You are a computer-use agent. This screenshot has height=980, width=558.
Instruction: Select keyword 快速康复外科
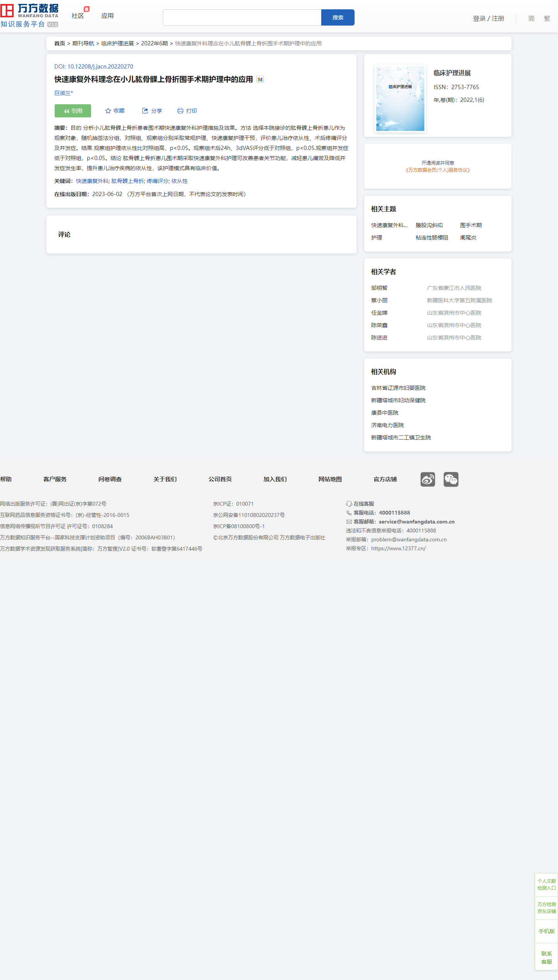pos(92,181)
